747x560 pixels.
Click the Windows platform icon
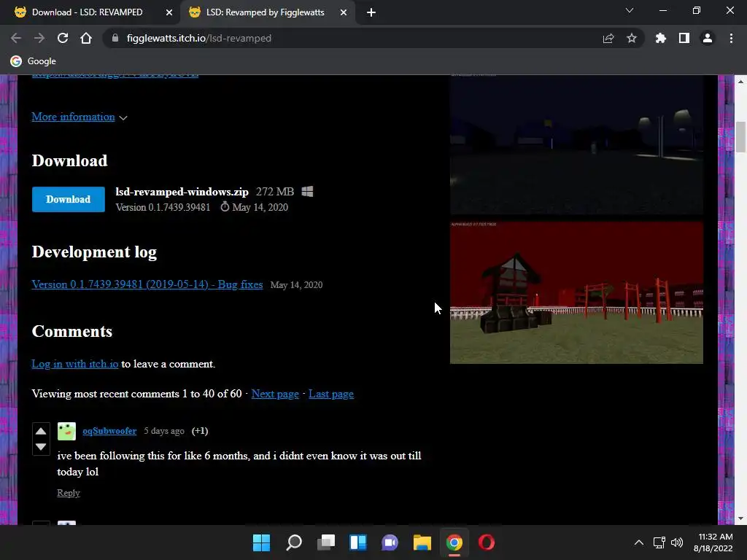click(x=307, y=192)
